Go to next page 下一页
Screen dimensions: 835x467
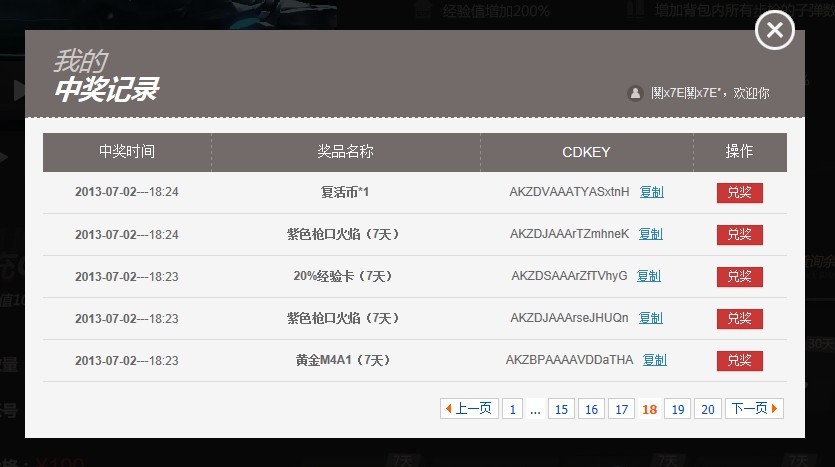pos(754,408)
